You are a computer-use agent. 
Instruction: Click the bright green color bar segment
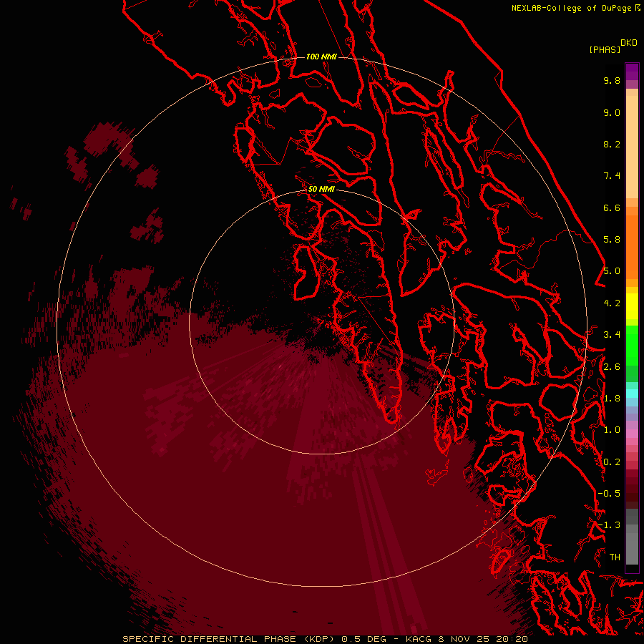(632, 345)
